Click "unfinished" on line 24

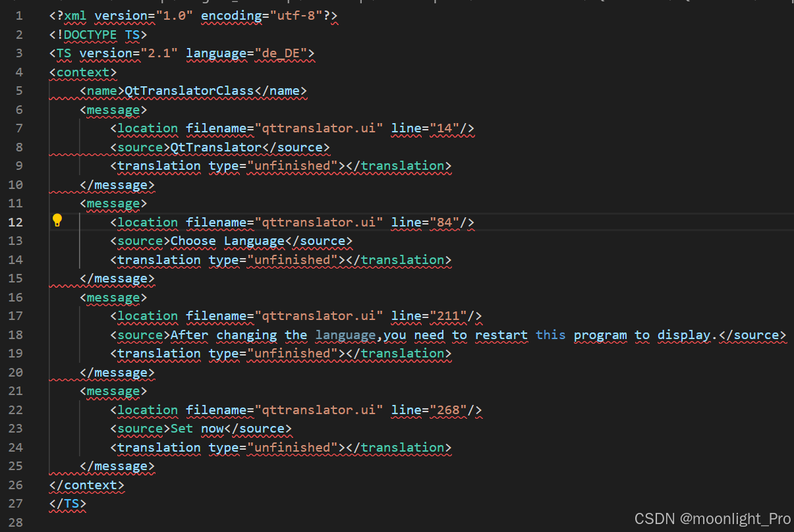coord(293,447)
